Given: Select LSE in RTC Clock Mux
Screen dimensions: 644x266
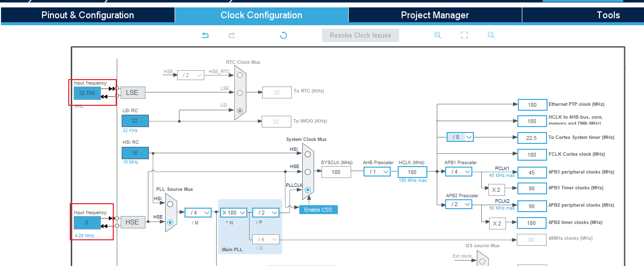Looking at the screenshot, I should click(240, 92).
